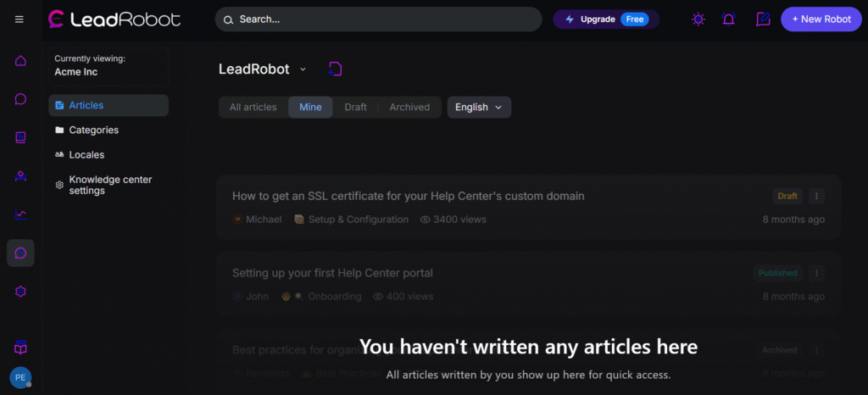Open the notifications bell icon

point(728,19)
